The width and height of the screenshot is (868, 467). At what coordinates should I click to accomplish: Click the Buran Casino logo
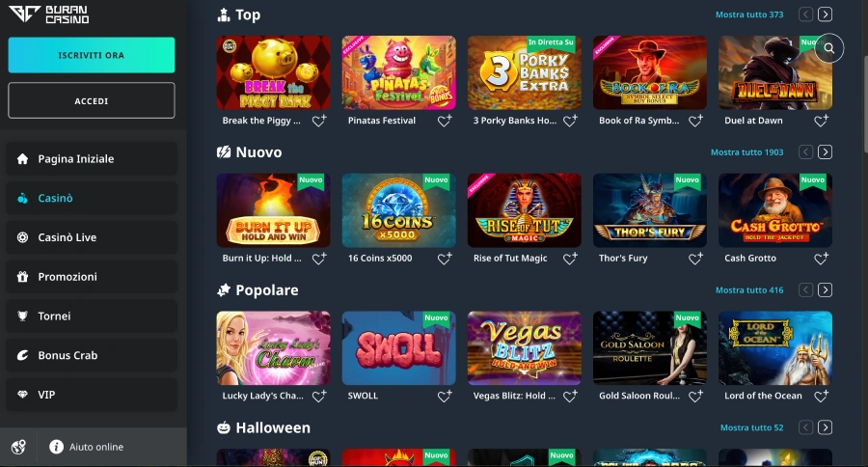tap(49, 14)
